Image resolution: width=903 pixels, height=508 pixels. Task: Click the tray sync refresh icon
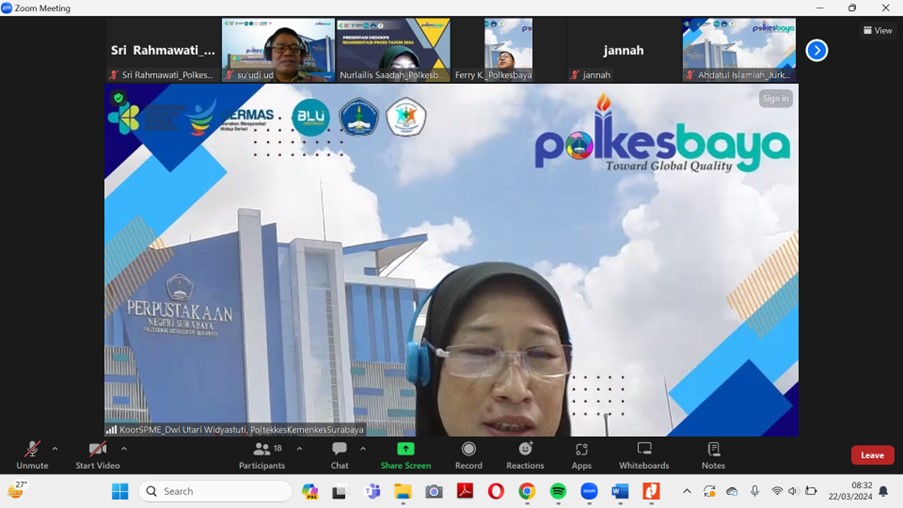(x=709, y=491)
